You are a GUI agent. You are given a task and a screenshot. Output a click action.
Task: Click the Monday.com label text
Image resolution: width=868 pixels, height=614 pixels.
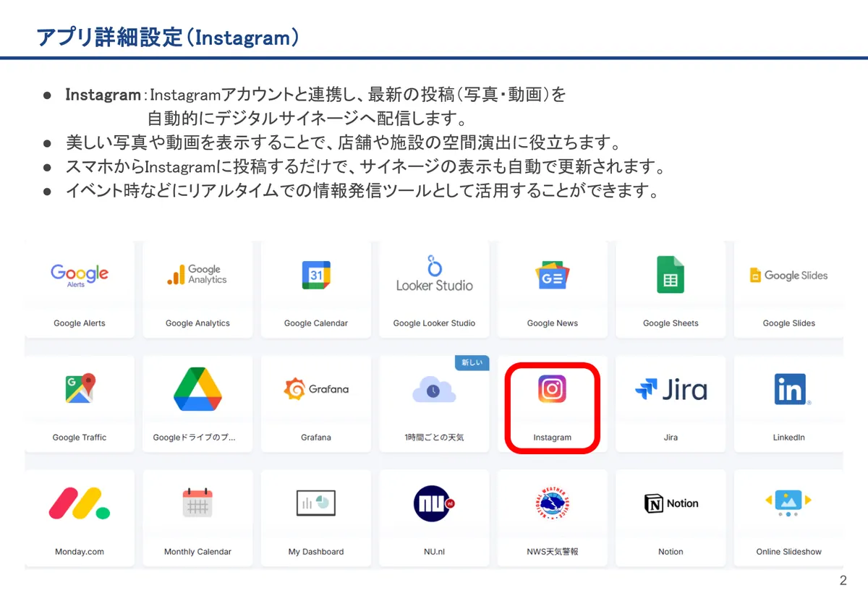[80, 552]
